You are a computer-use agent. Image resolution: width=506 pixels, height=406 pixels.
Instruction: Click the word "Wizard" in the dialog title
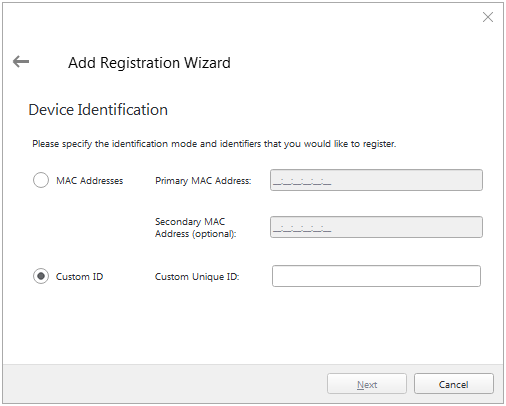click(x=207, y=63)
